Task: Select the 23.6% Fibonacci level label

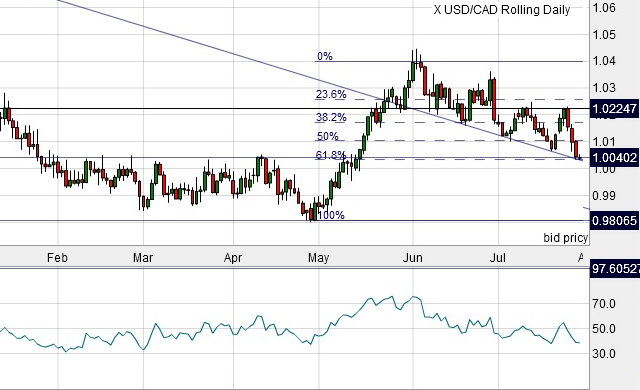Action: click(331, 94)
